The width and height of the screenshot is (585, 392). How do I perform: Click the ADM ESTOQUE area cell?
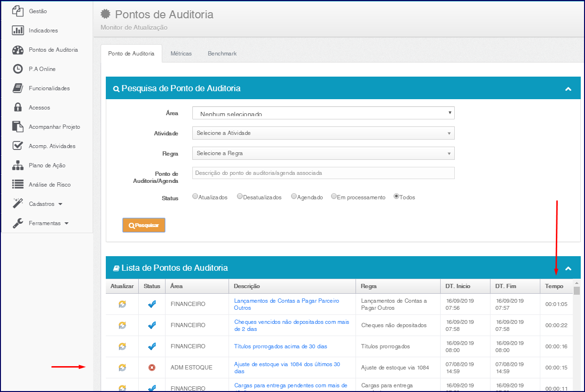191,368
